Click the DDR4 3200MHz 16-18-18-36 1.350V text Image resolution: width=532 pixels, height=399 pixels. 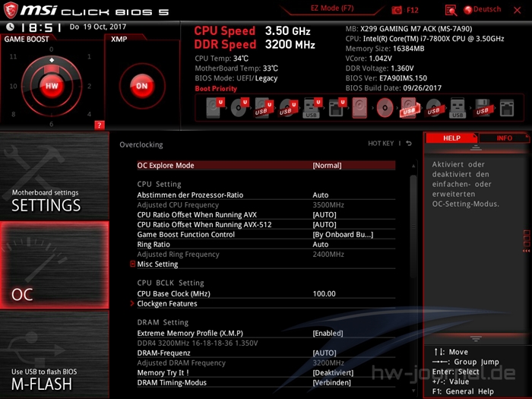click(x=198, y=343)
